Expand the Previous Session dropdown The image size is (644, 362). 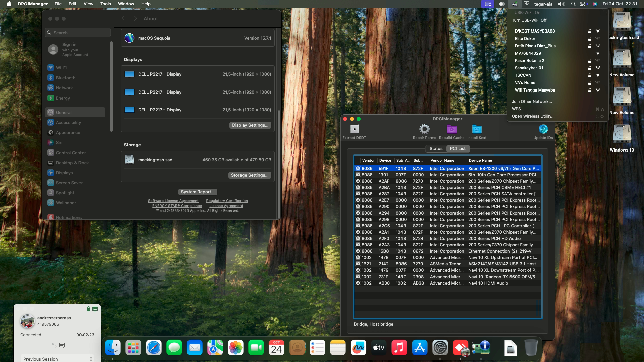[x=57, y=359]
